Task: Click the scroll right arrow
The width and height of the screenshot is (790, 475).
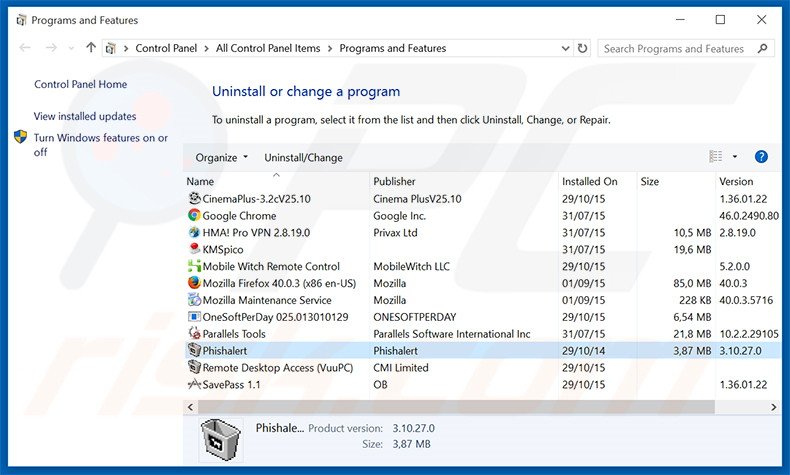Action: click(773, 407)
